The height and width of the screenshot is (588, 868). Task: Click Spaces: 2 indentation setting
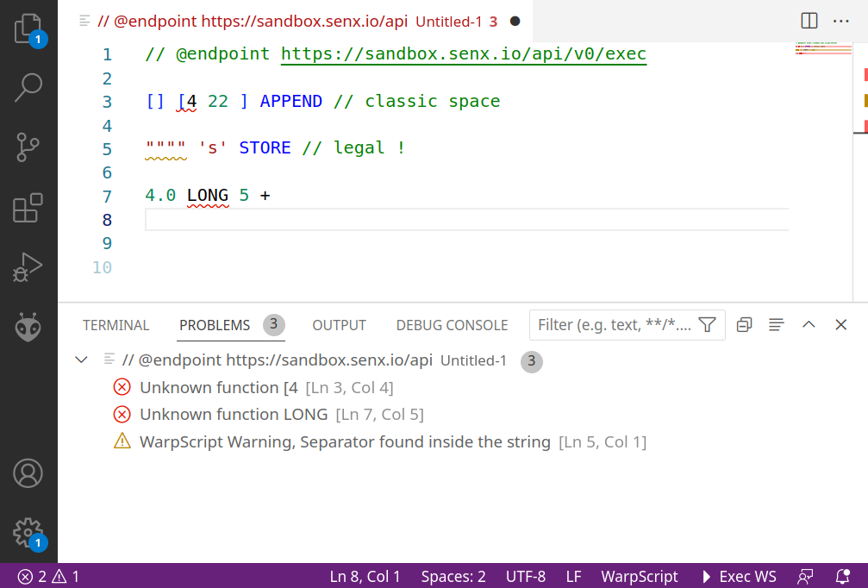(x=453, y=577)
